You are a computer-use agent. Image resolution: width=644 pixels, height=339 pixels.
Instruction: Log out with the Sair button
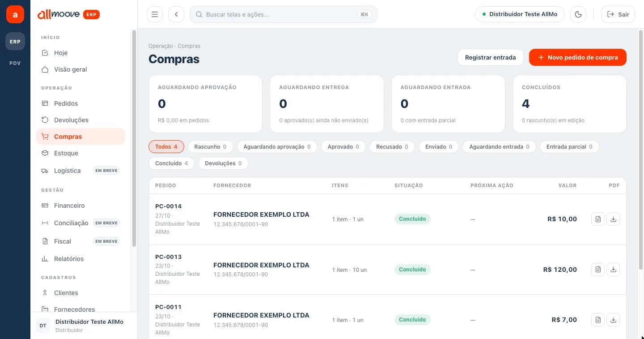click(x=618, y=14)
